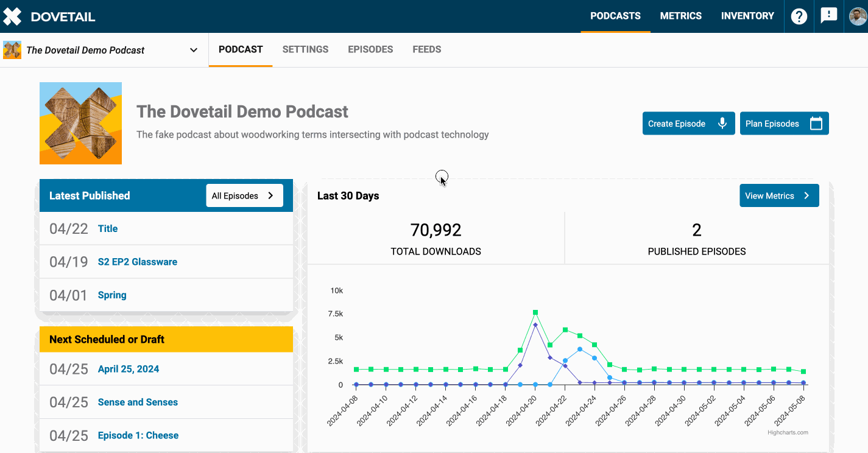Open the 'Episode 1: Cheese' draft
The image size is (868, 453).
138,435
